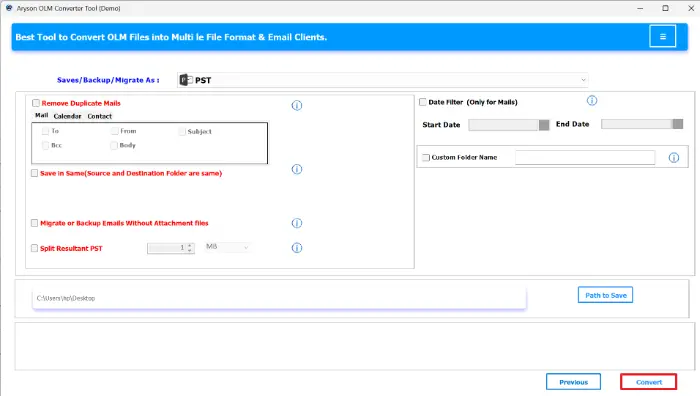Click the info icon beside Custom Folder Name
The height and width of the screenshot is (396, 700).
point(674,158)
